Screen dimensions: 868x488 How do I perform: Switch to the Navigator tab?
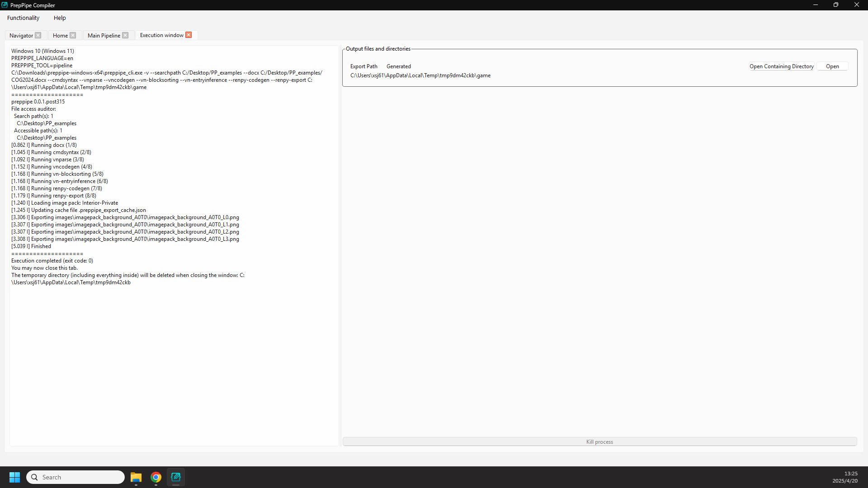point(21,35)
